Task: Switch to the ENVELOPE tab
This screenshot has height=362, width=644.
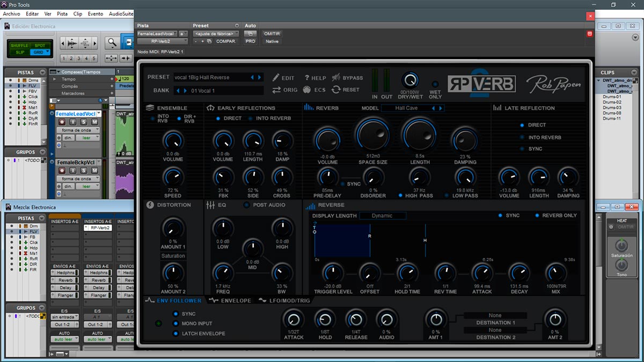Action: (x=230, y=301)
